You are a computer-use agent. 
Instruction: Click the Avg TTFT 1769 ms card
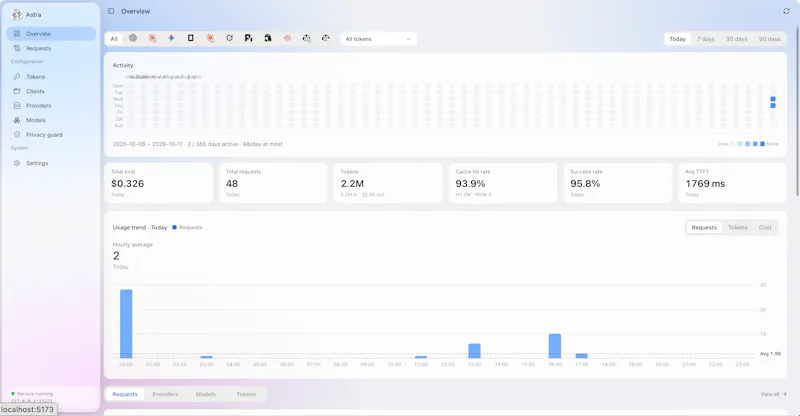pos(732,183)
